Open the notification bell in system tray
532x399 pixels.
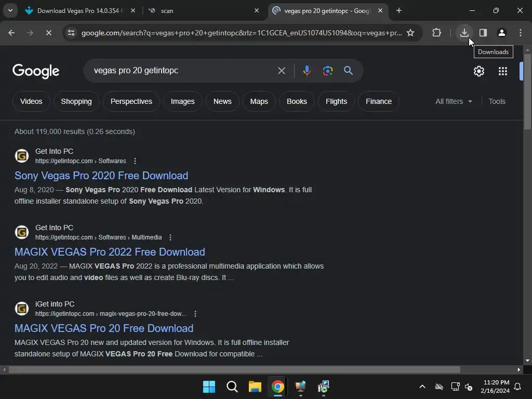tap(518, 387)
